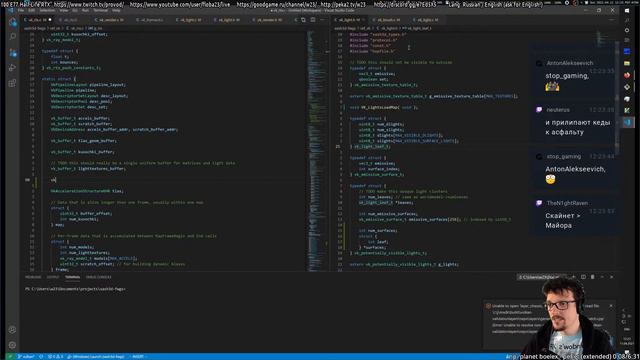Open the Explorer view in activity bar

coord(13,22)
